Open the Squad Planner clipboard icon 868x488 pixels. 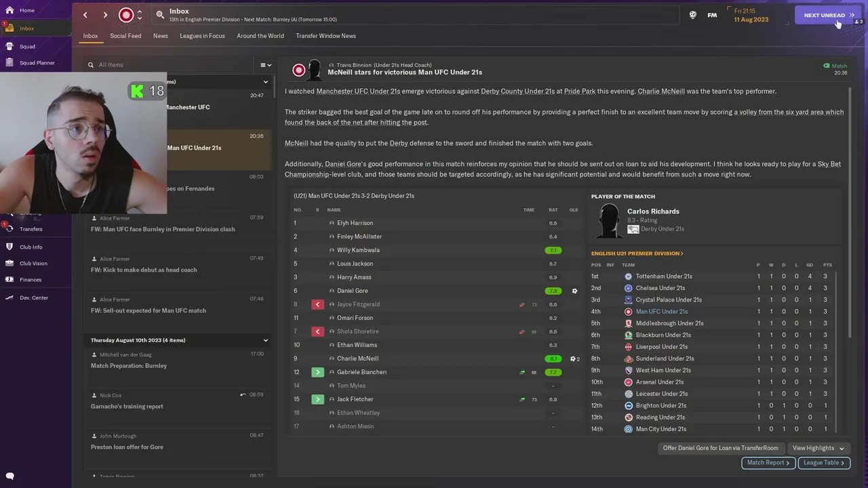[9, 62]
